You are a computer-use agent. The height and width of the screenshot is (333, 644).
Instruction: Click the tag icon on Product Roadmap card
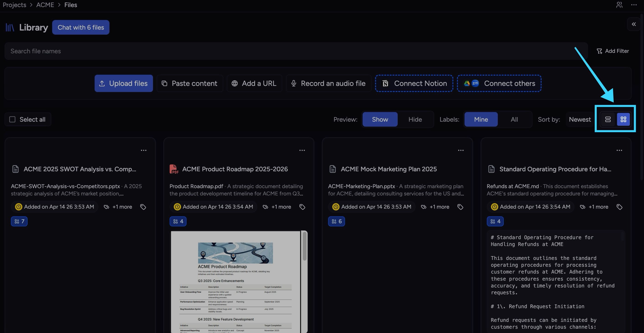(x=302, y=207)
